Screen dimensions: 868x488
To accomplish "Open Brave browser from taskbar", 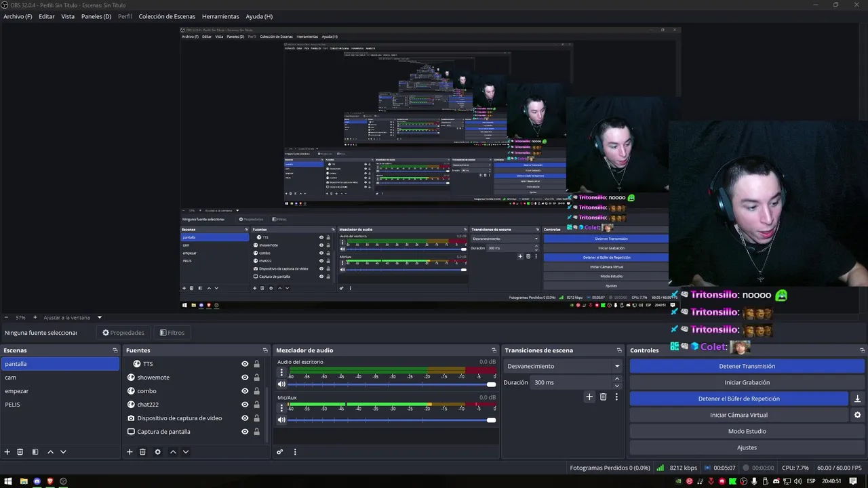I will pos(50,481).
